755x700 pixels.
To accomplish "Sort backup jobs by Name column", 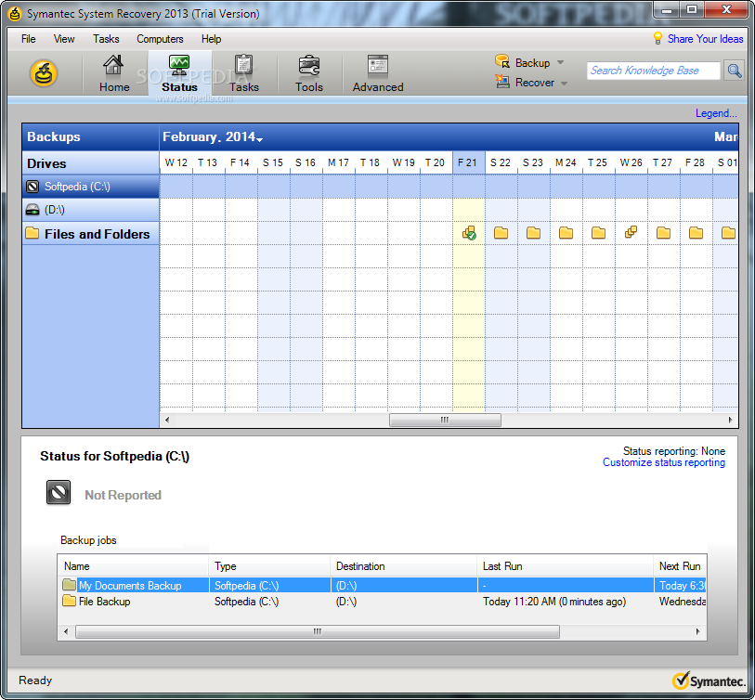I will 133,566.
